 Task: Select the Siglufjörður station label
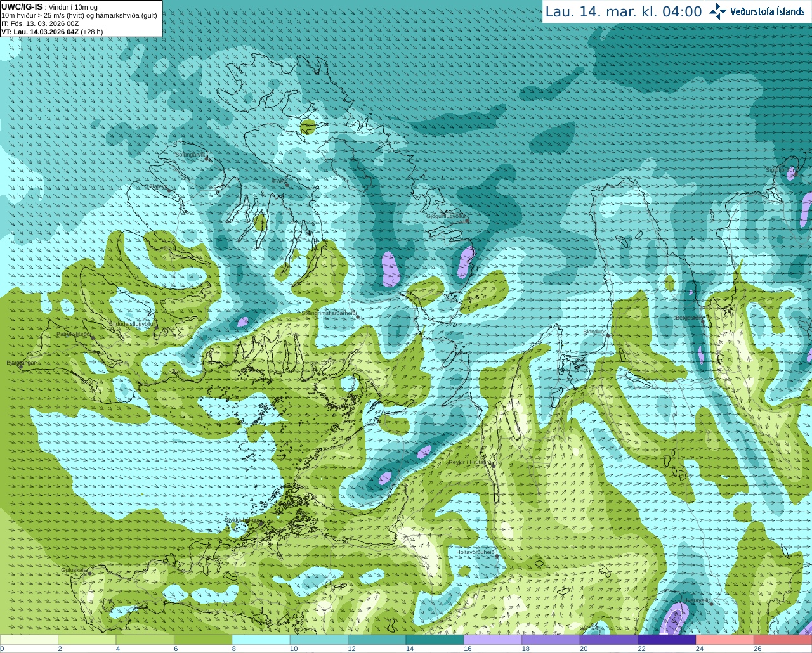780,170
